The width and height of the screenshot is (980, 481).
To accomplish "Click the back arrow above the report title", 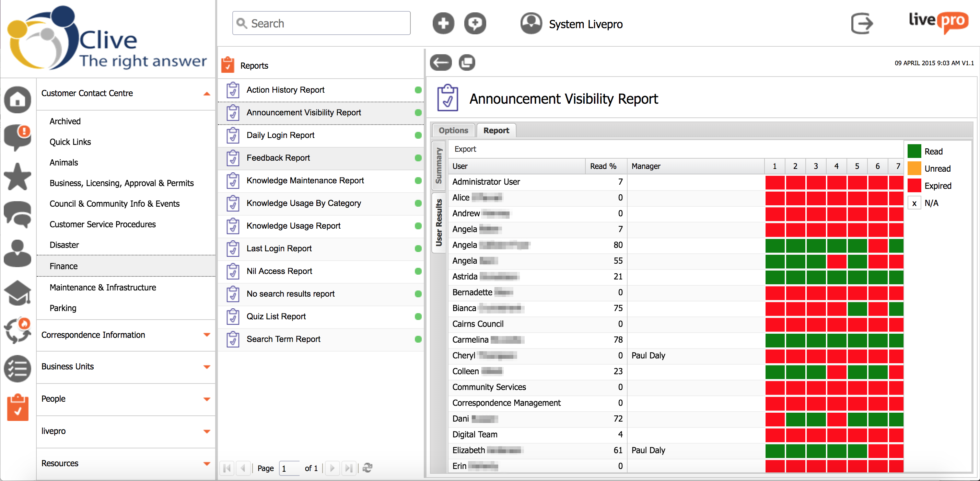I will 441,62.
